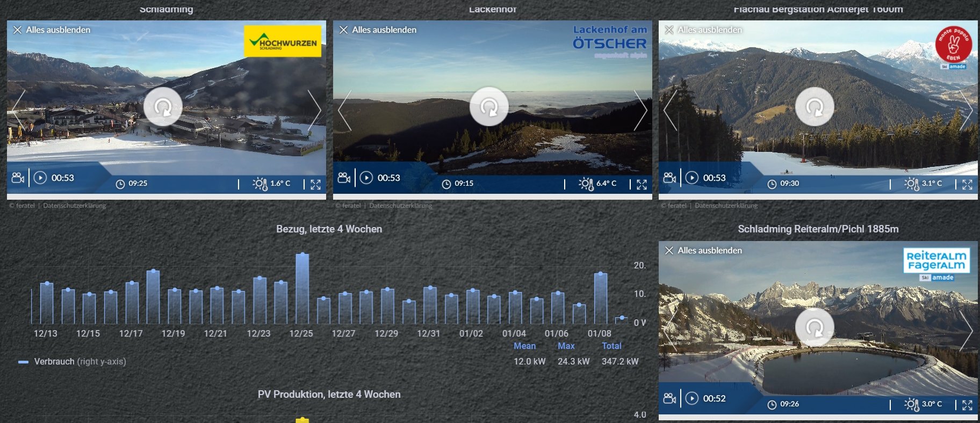This screenshot has height=423, width=980.
Task: Reload the Hochwurzen Schladming webcam video
Action: pos(163,107)
